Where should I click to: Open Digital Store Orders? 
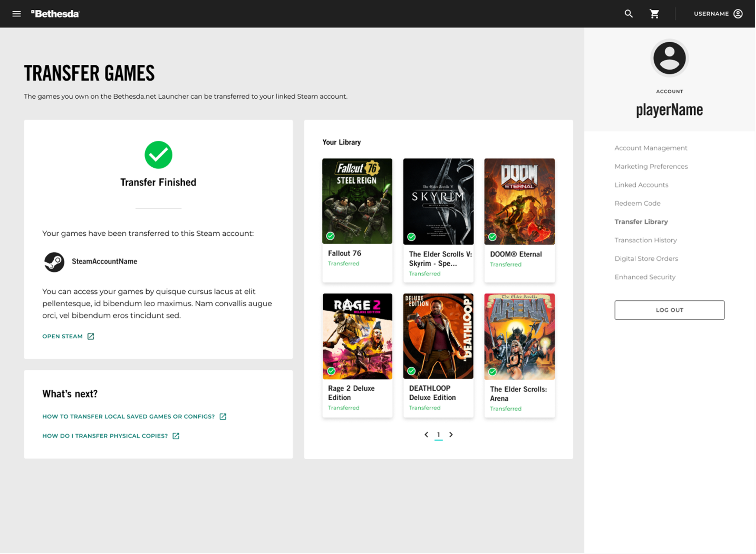647,259
